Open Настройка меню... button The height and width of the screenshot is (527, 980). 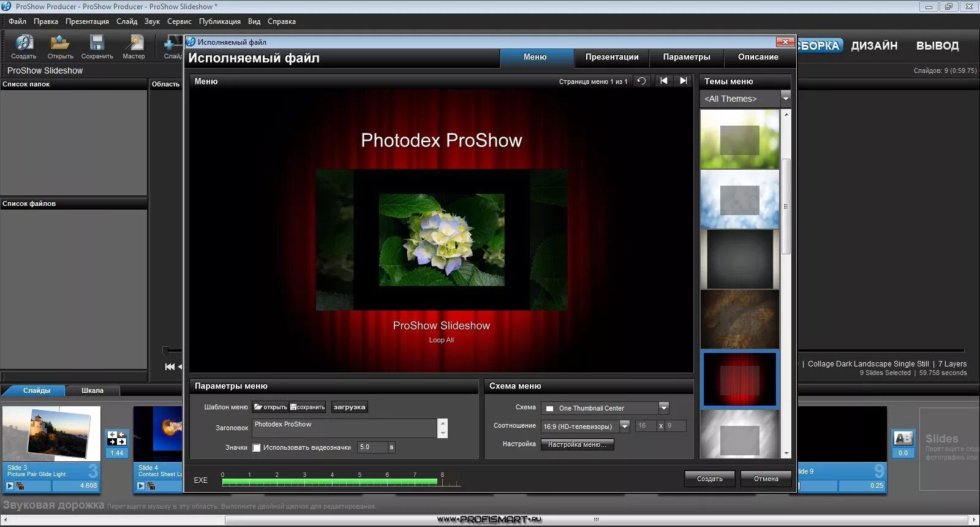(577, 444)
